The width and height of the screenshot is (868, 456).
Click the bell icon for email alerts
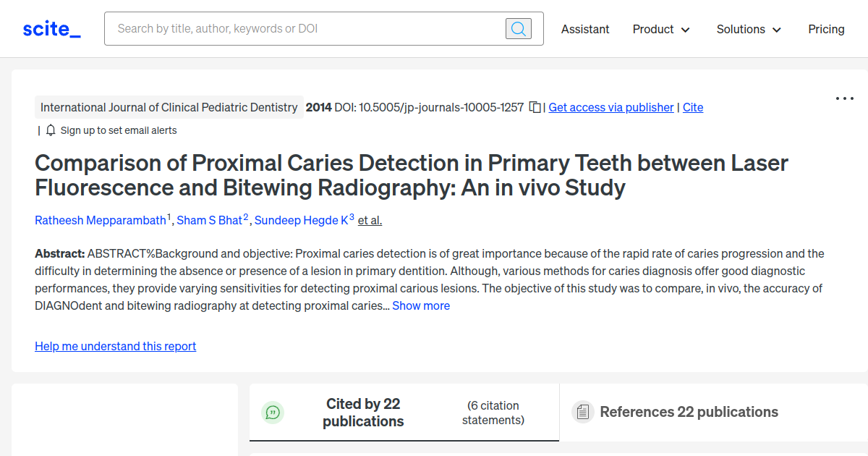coord(49,130)
